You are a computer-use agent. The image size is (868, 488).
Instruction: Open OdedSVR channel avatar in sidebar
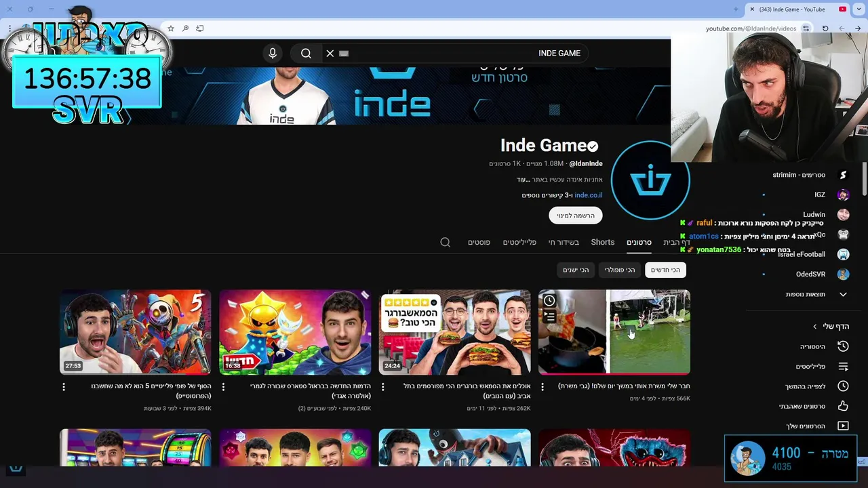coord(843,274)
